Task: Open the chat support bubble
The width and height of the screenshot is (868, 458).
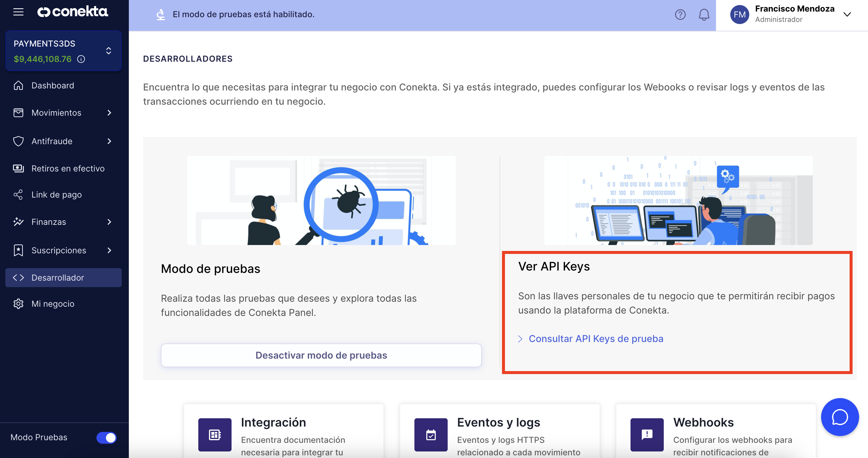Action: (x=840, y=417)
